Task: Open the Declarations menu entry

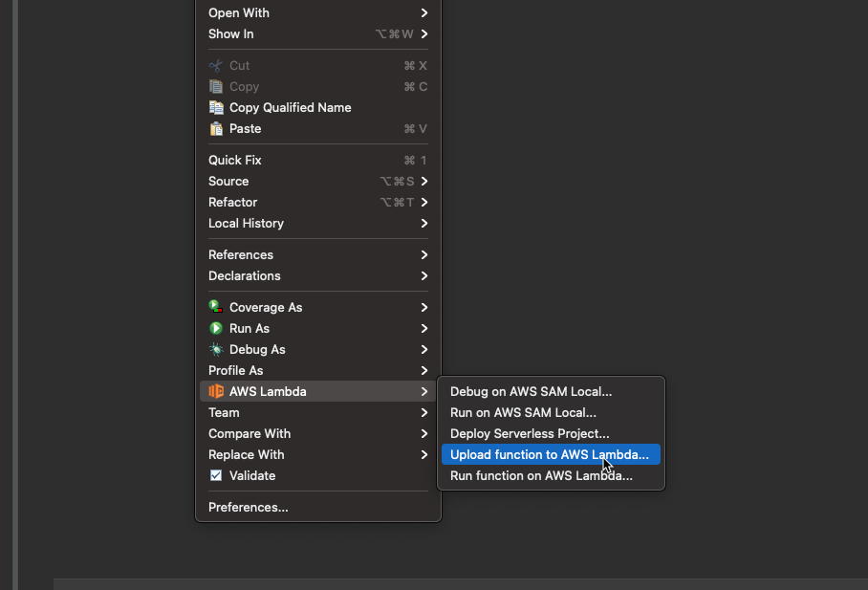Action: click(x=318, y=276)
